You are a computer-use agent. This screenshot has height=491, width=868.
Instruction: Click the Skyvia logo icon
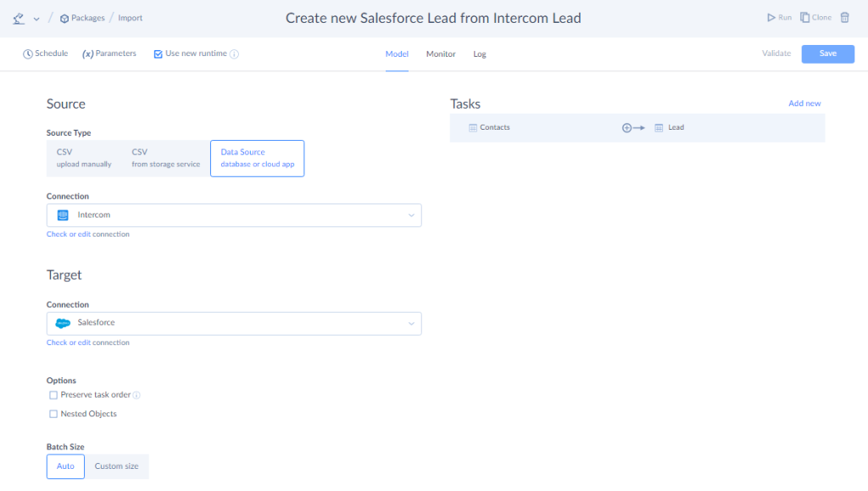(19, 19)
